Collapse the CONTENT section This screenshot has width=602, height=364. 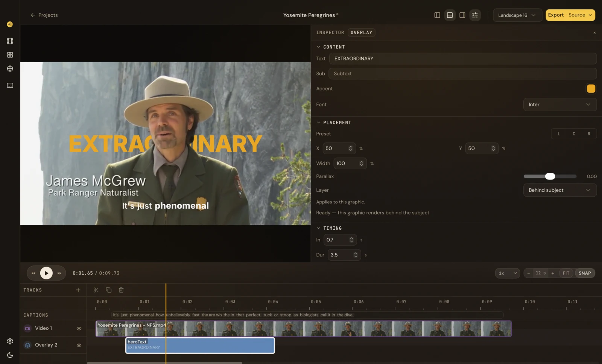(x=319, y=47)
